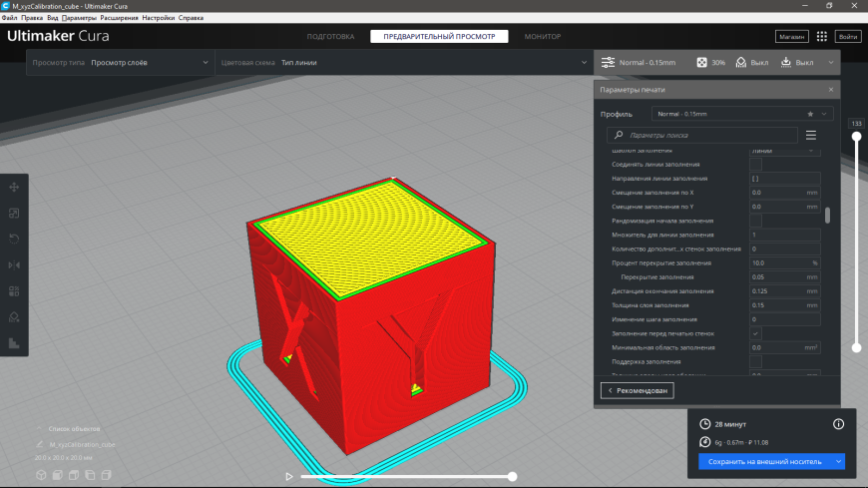Viewport: 868px width, 488px height.
Task: Click the upper layer slider handle
Action: pos(856,137)
